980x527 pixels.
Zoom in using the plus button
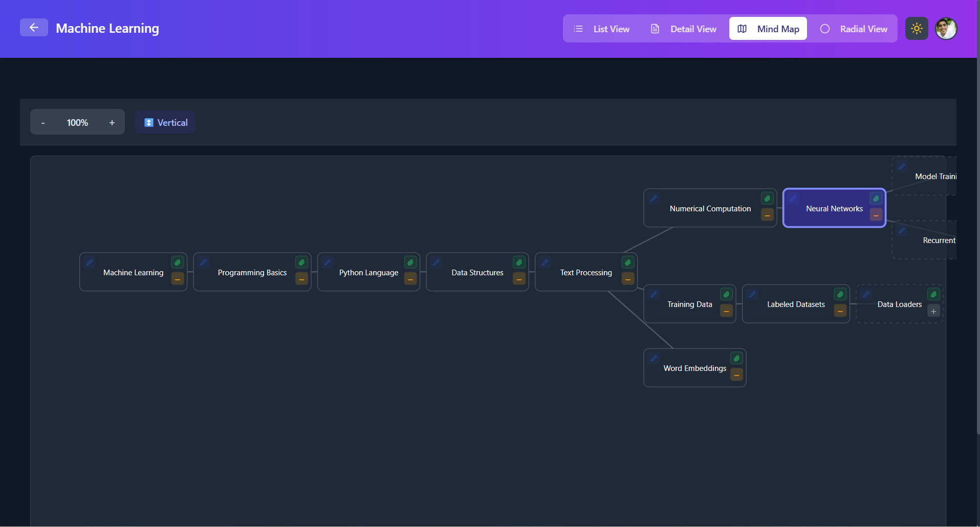coord(112,122)
